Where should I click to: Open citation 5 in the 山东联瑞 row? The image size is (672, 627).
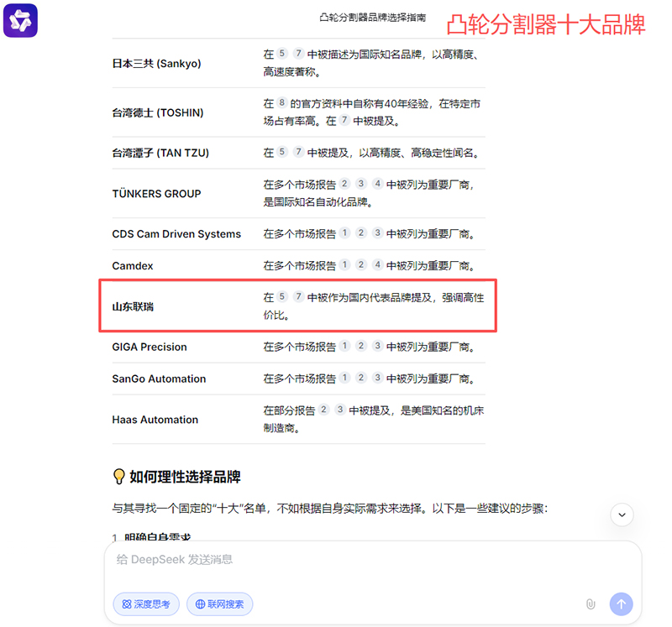point(282,297)
